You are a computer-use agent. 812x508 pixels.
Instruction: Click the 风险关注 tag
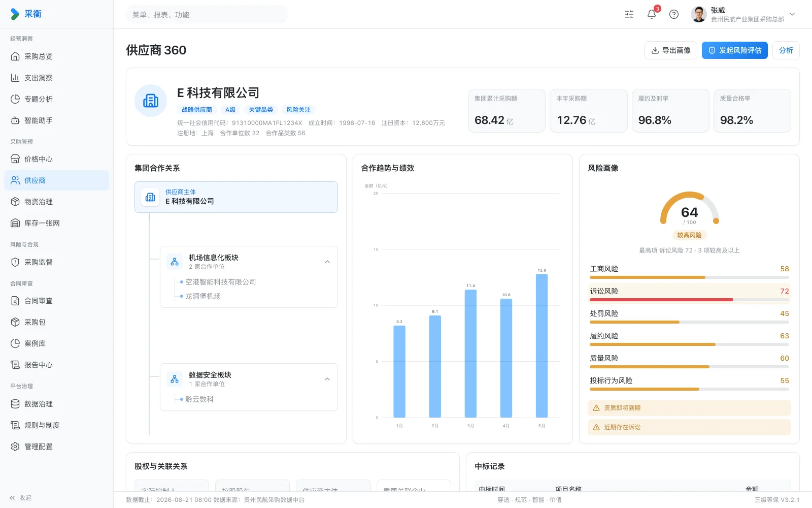tap(298, 110)
